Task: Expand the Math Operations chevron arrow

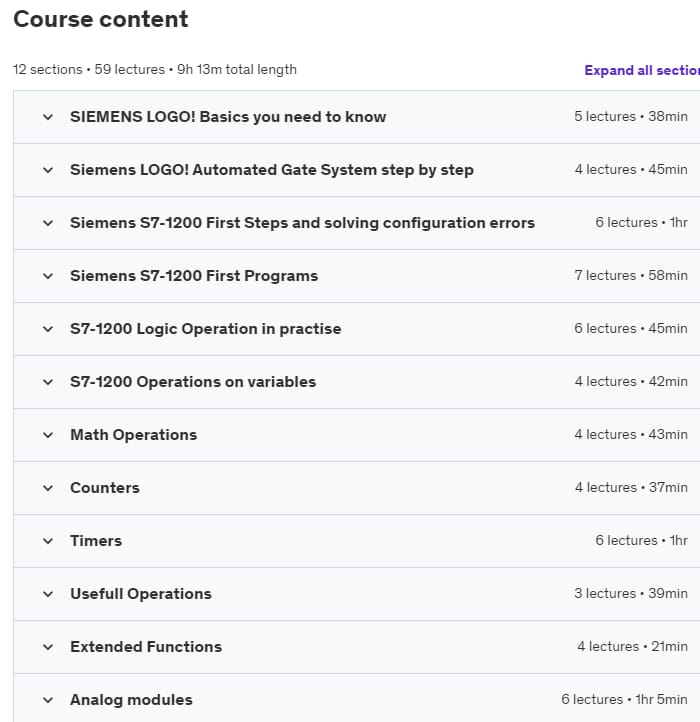Action: point(47,435)
